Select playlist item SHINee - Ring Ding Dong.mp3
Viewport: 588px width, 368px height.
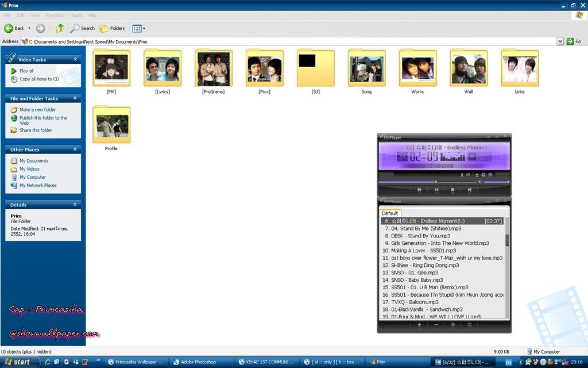(x=443, y=265)
